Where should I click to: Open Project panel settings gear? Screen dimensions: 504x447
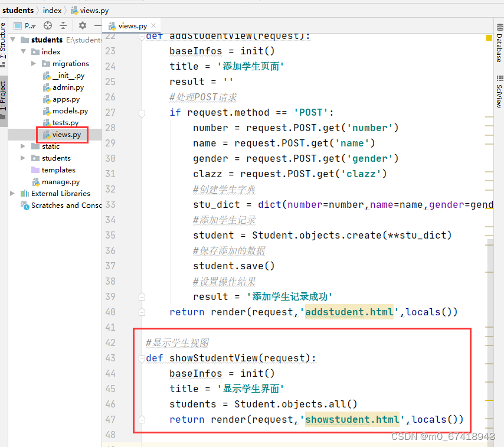[x=83, y=25]
